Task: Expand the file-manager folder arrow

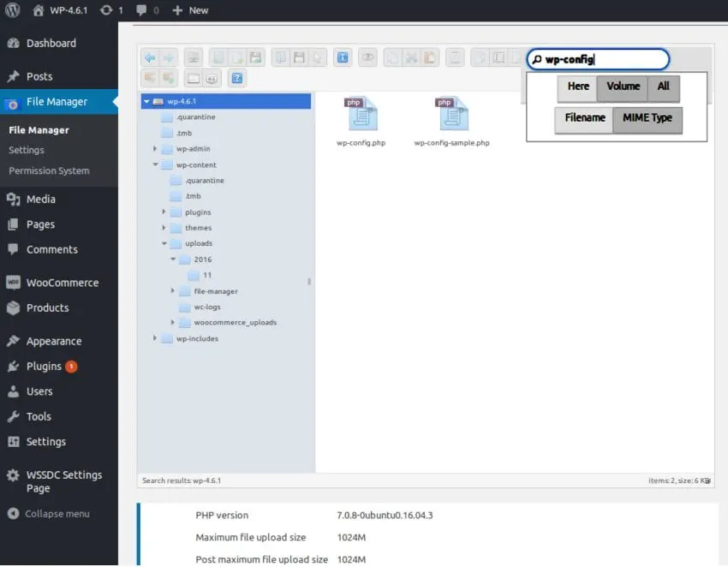Action: pos(173,290)
